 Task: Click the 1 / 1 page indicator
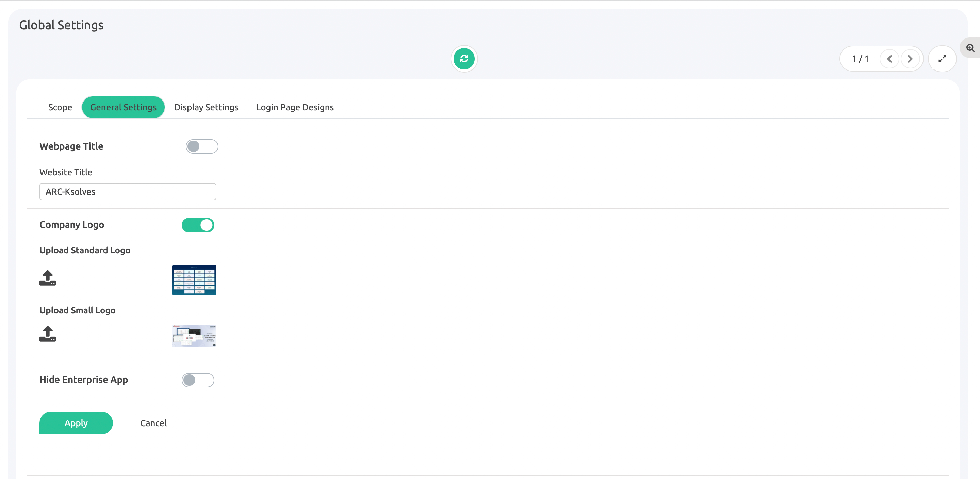[x=860, y=59]
